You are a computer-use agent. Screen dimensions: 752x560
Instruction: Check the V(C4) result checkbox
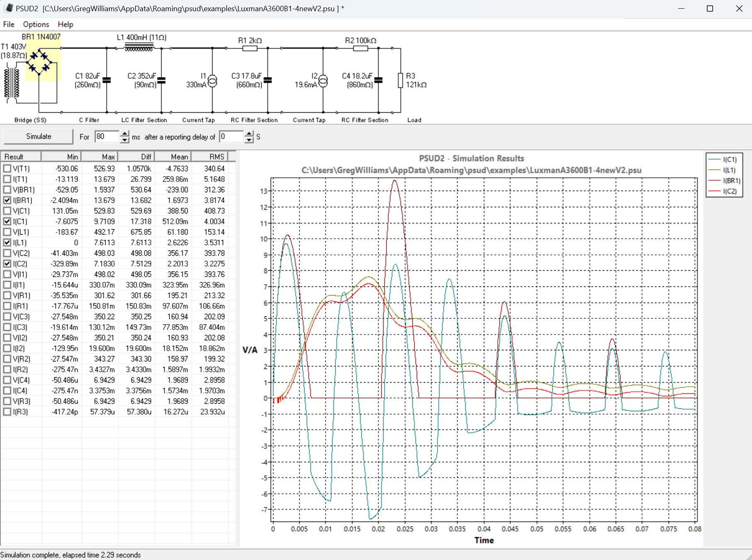(7, 380)
